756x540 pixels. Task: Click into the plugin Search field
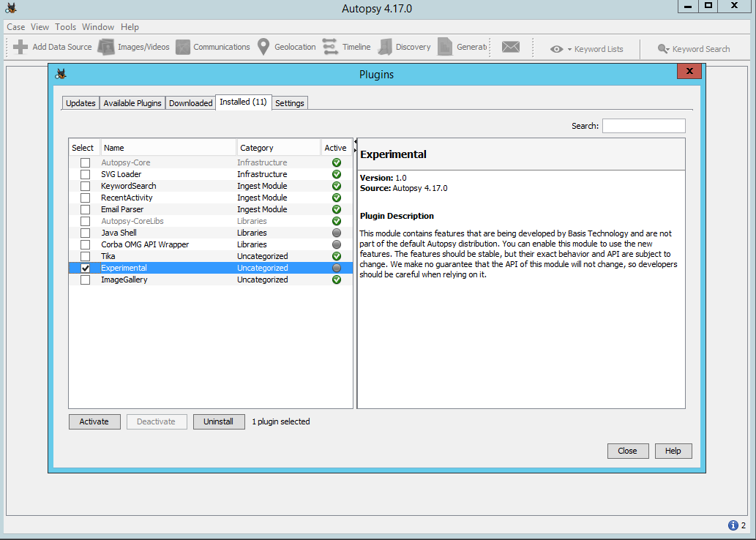(x=643, y=126)
